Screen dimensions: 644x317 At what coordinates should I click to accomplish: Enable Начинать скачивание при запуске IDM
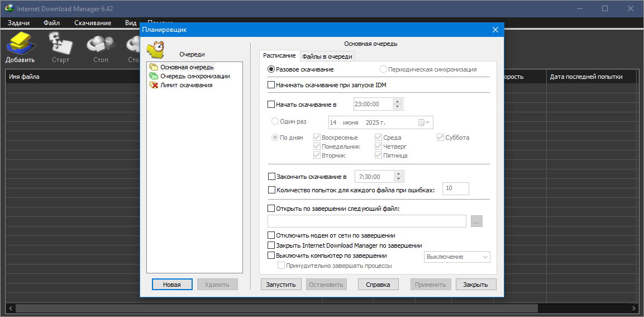pyautogui.click(x=271, y=85)
